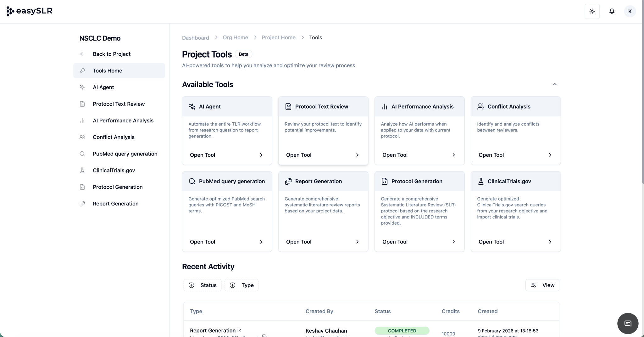The image size is (644, 337).
Task: Click the PubMed query generation card magnifier icon
Action: tap(192, 181)
